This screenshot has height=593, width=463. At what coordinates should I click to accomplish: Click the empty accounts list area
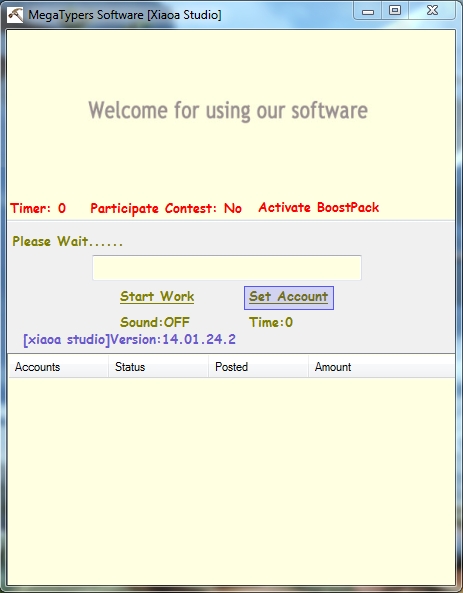point(232,480)
